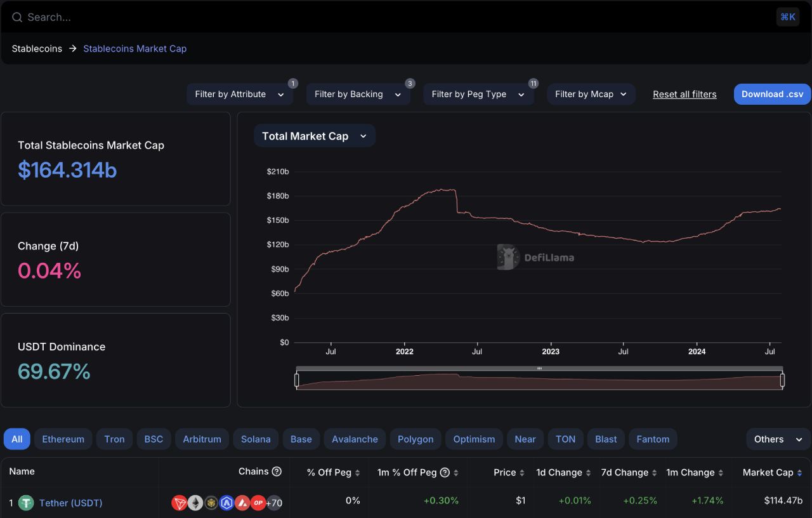The height and width of the screenshot is (518, 812).
Task: Sort by the 1d Change column arrows
Action: 588,473
